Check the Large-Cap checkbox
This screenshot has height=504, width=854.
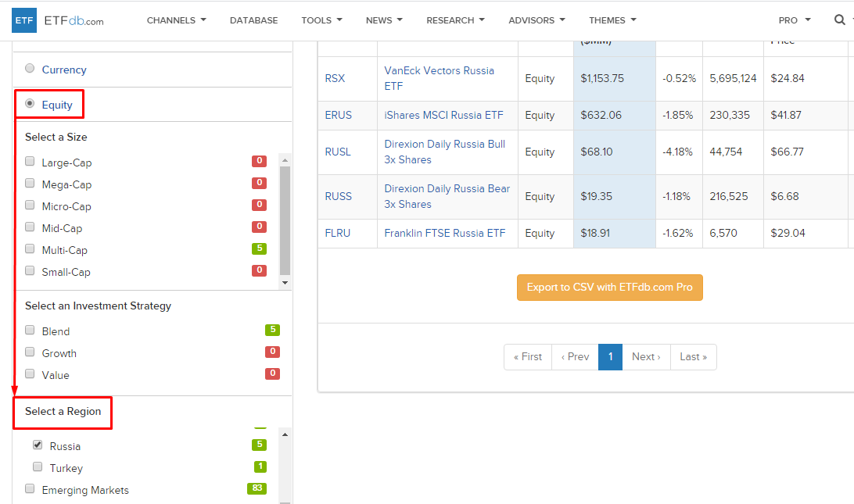(x=30, y=162)
